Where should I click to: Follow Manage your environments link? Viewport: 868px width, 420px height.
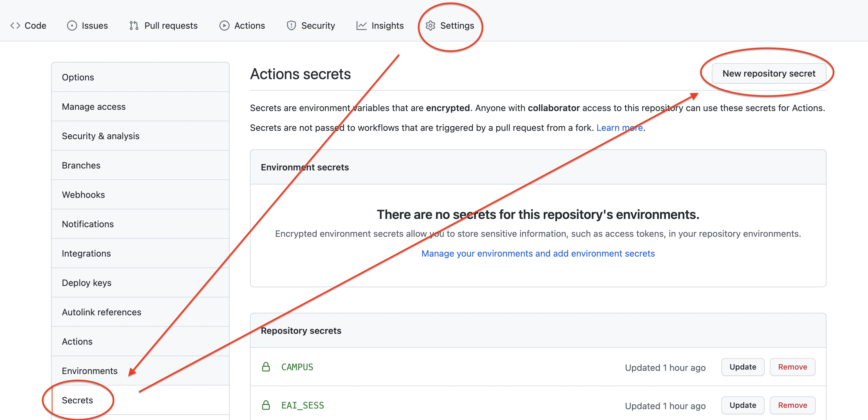(538, 253)
